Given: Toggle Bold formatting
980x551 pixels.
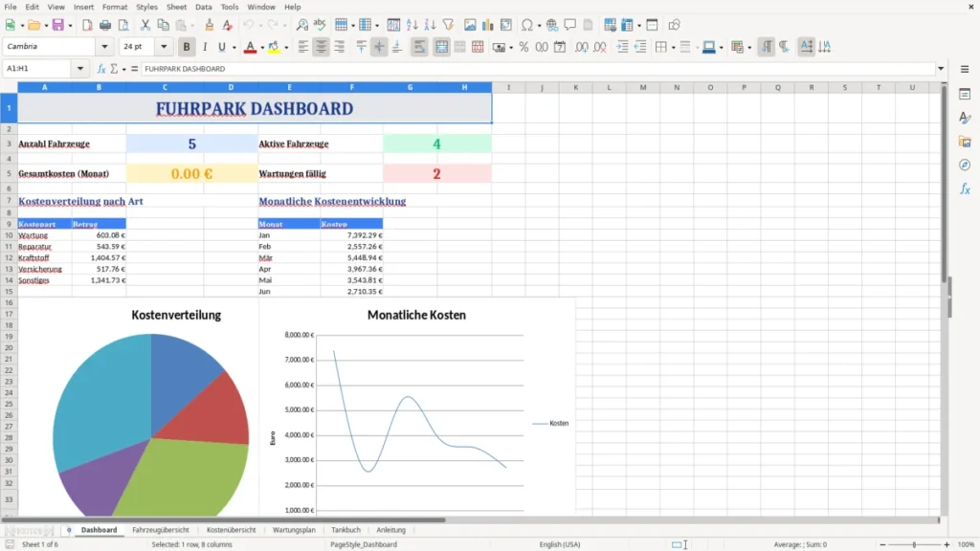Looking at the screenshot, I should click(187, 47).
